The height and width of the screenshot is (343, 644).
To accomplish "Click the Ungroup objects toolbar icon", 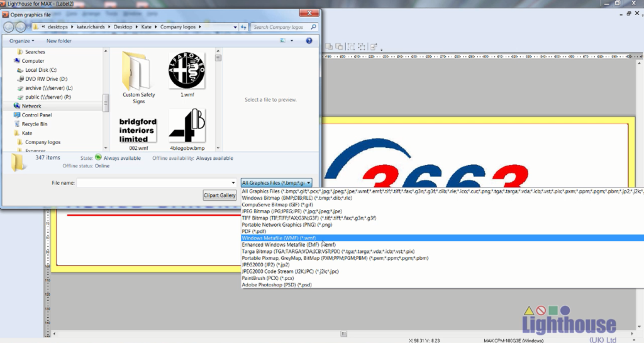I will coord(362,47).
